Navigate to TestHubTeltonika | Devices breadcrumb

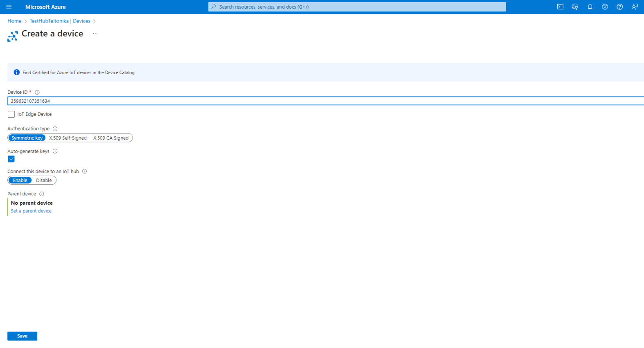tap(60, 21)
